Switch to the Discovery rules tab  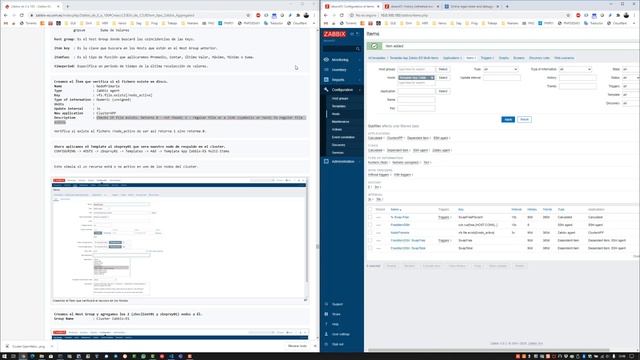click(x=539, y=58)
